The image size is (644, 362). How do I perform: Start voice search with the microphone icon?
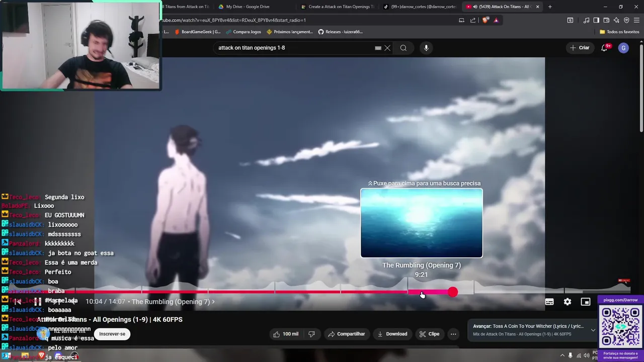pos(426,48)
